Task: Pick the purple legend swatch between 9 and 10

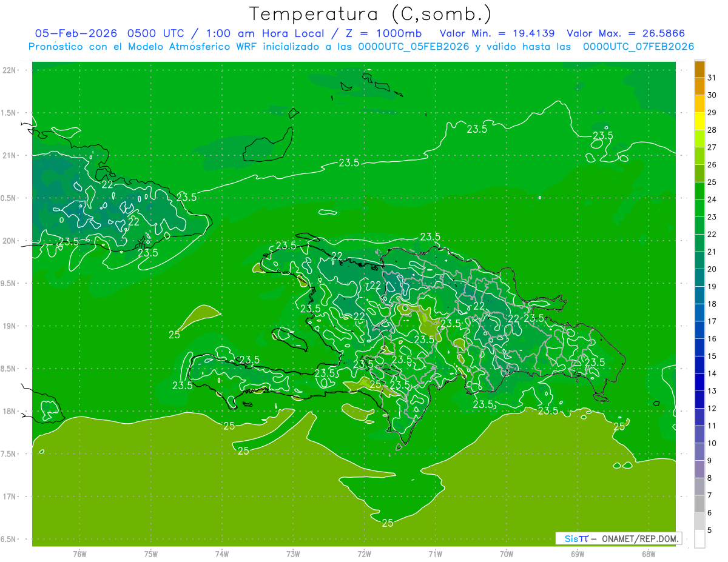Action: (x=699, y=452)
